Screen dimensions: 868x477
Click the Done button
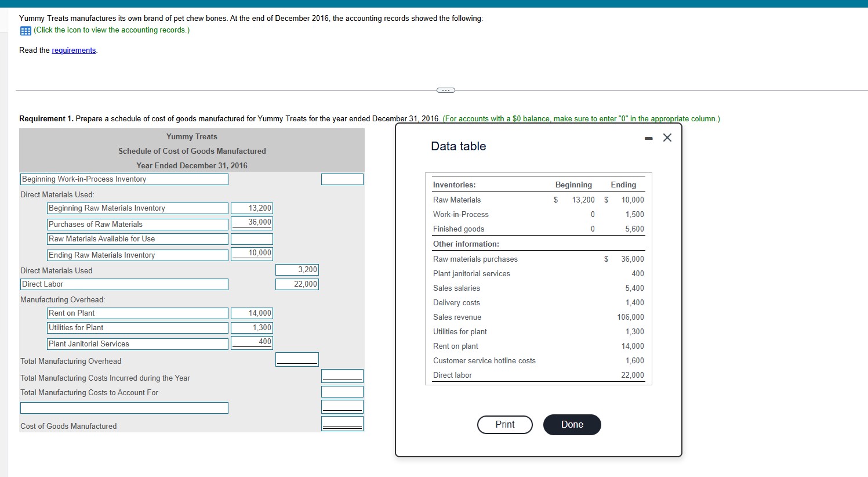point(572,425)
